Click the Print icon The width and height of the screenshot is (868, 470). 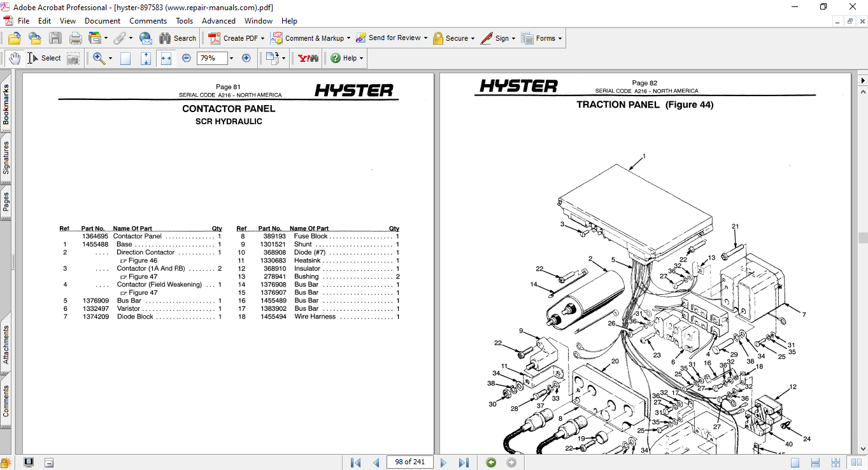coord(75,38)
